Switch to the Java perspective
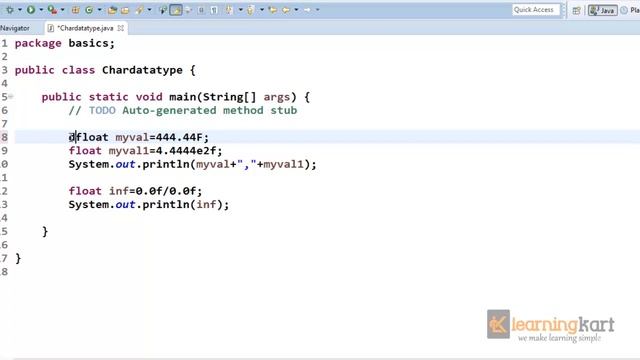 coord(602,10)
